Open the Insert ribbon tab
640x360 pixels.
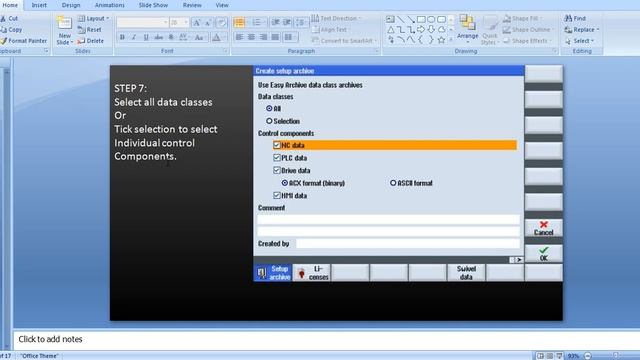(39, 5)
